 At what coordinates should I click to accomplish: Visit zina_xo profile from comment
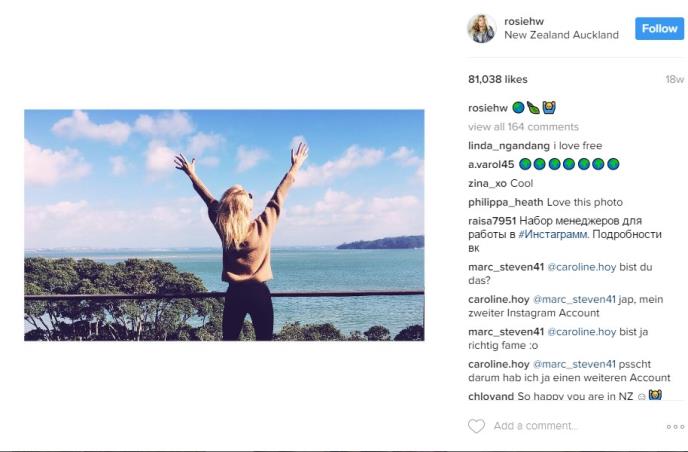[487, 184]
